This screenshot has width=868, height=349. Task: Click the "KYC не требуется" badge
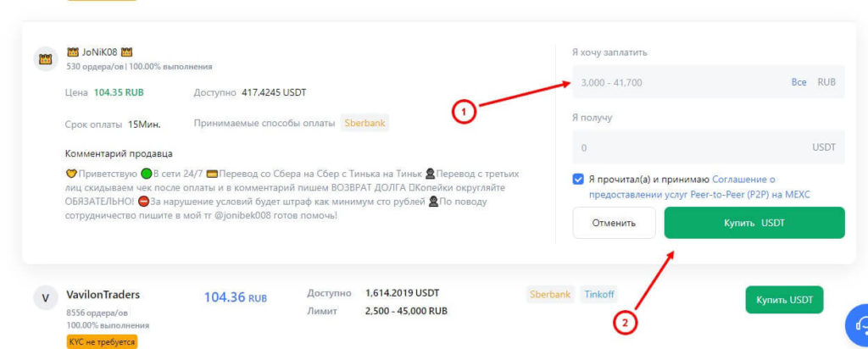pos(102,341)
